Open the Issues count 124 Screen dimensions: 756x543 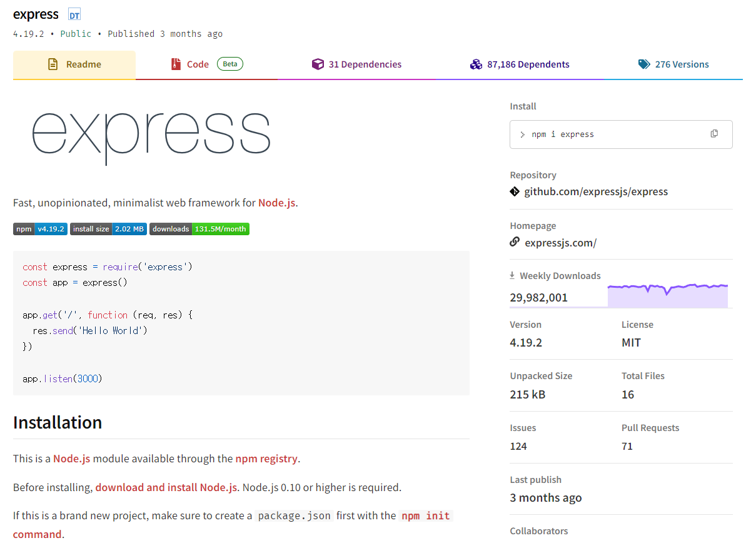[x=518, y=446]
